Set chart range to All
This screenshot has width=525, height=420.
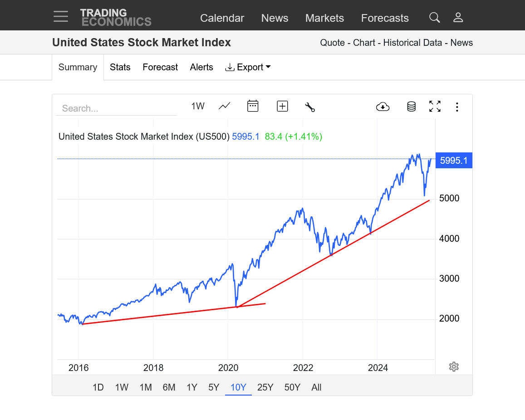(x=316, y=387)
